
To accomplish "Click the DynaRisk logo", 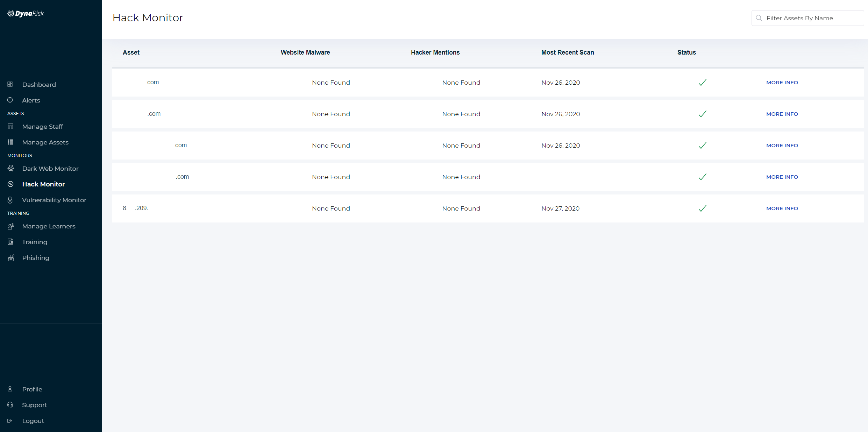I will point(26,14).
